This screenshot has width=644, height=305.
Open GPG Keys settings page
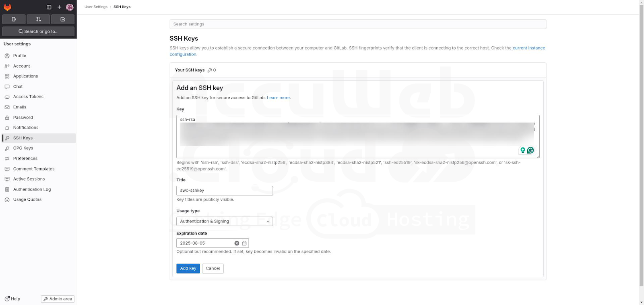tap(23, 148)
